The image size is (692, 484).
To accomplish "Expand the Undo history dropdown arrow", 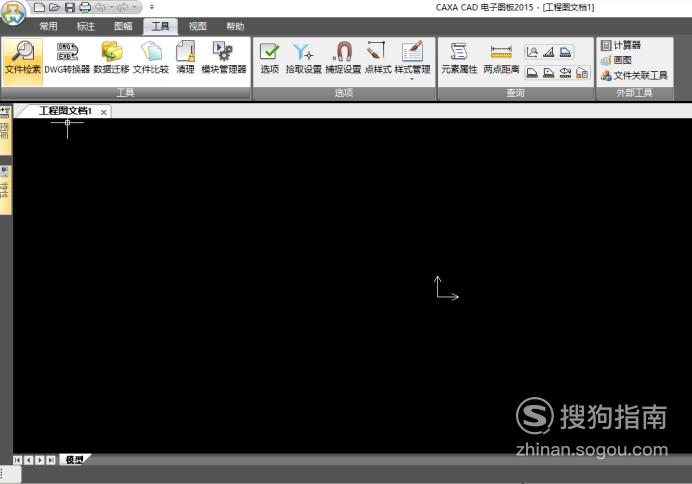I will coord(112,7).
